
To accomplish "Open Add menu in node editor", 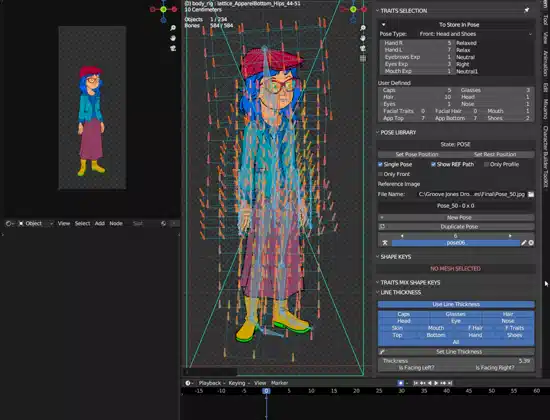I will (x=100, y=224).
